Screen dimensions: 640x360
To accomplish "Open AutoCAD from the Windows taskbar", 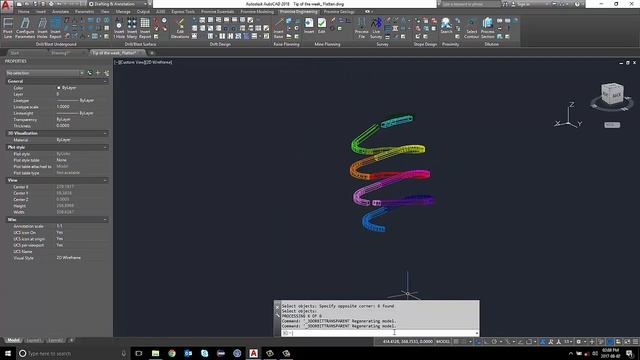I will point(253,353).
